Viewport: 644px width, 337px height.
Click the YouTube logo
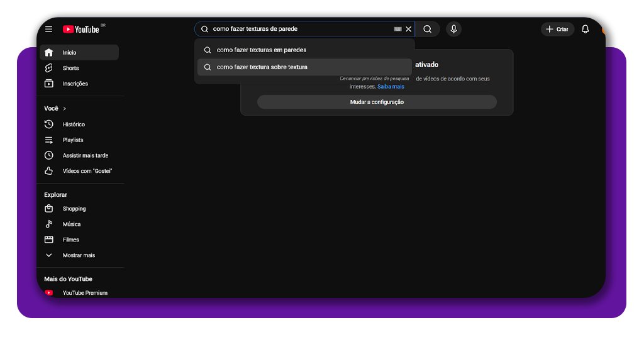tap(81, 30)
